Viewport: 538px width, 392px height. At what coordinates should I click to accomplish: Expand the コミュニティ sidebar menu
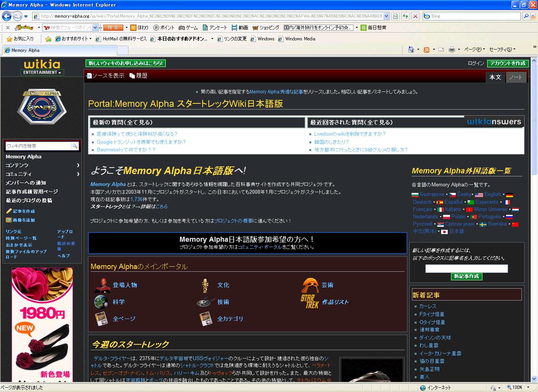tap(42, 174)
